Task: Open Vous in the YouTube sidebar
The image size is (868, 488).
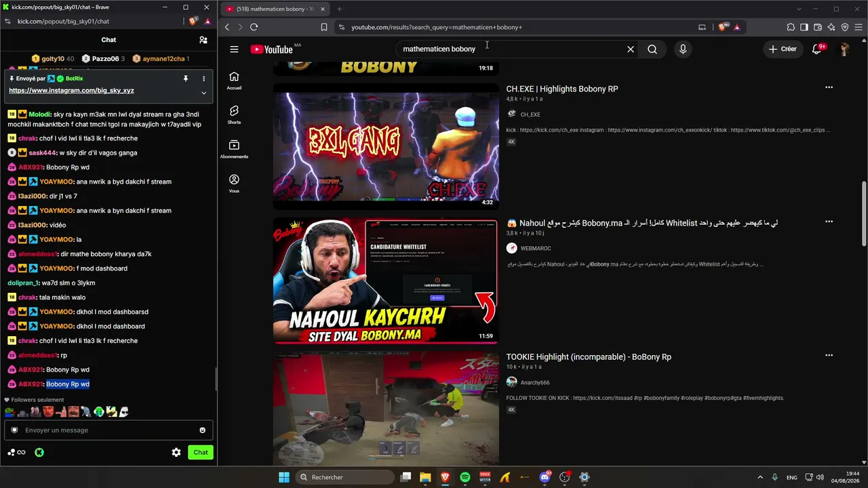Action: pyautogui.click(x=234, y=184)
